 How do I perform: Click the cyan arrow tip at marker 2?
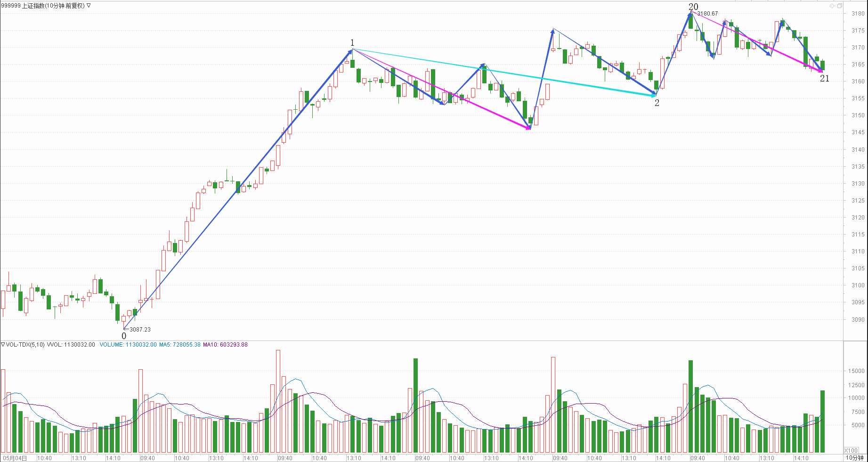click(x=654, y=96)
